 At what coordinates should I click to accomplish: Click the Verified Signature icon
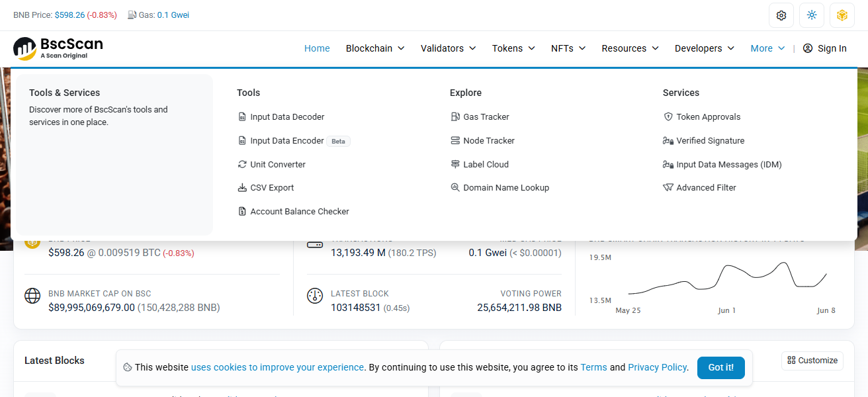click(668, 141)
